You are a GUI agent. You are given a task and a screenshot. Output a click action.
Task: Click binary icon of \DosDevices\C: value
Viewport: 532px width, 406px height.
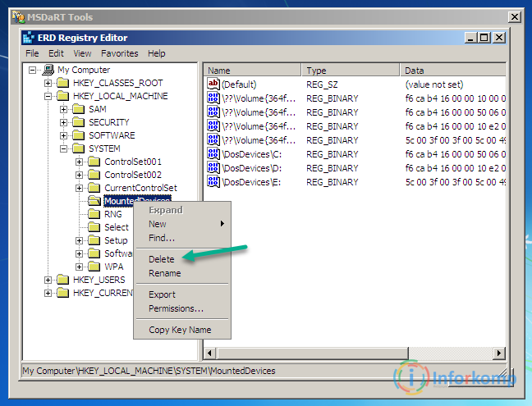click(213, 154)
